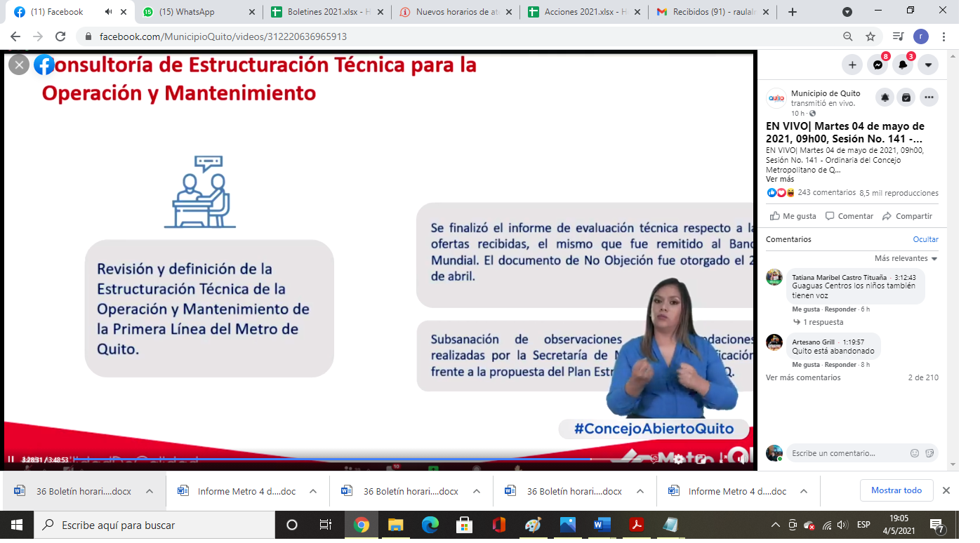The width and height of the screenshot is (980, 543).
Task: Open the video settings gear
Action: click(x=678, y=460)
